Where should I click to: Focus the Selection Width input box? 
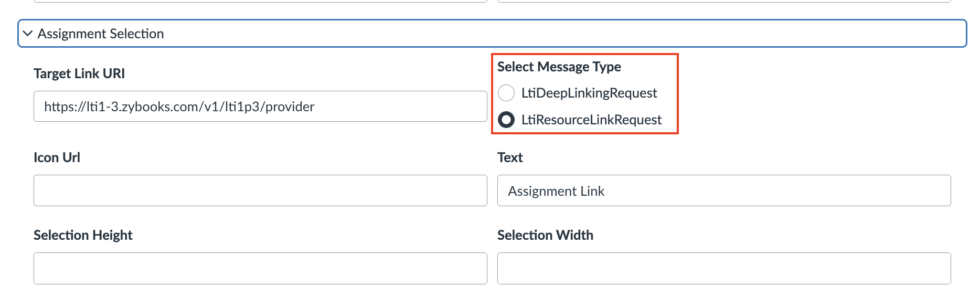point(724,268)
